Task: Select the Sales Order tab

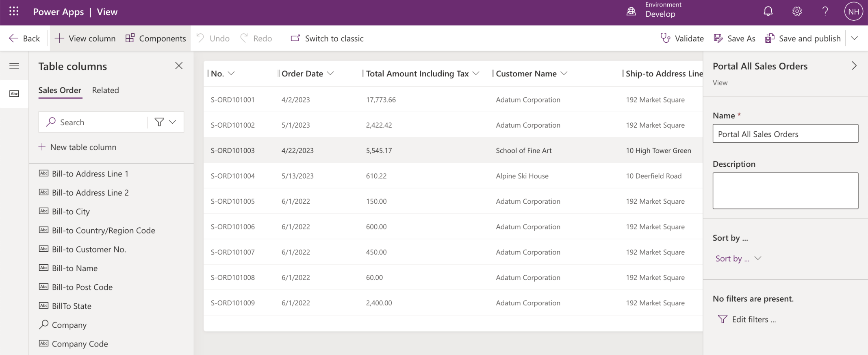Action: 60,90
